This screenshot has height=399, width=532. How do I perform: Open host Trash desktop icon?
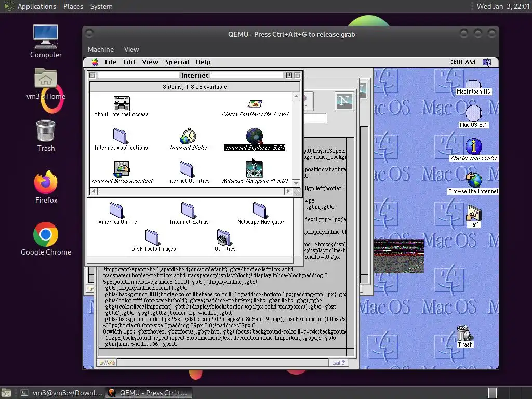pos(46,130)
